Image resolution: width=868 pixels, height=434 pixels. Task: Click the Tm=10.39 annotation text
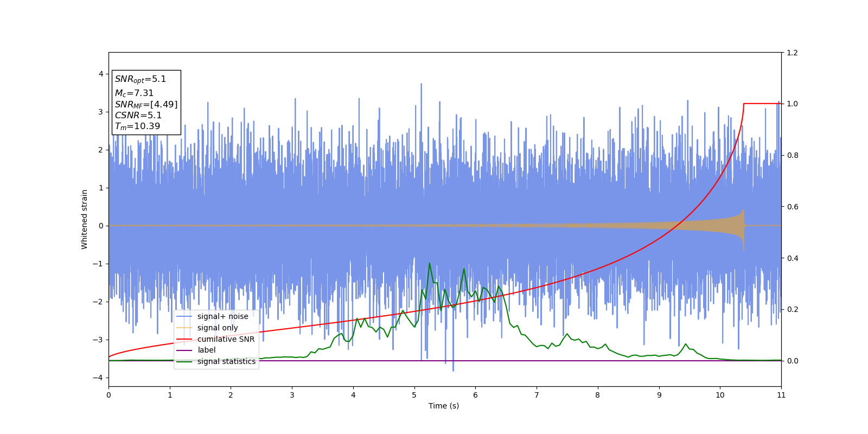[x=137, y=126]
